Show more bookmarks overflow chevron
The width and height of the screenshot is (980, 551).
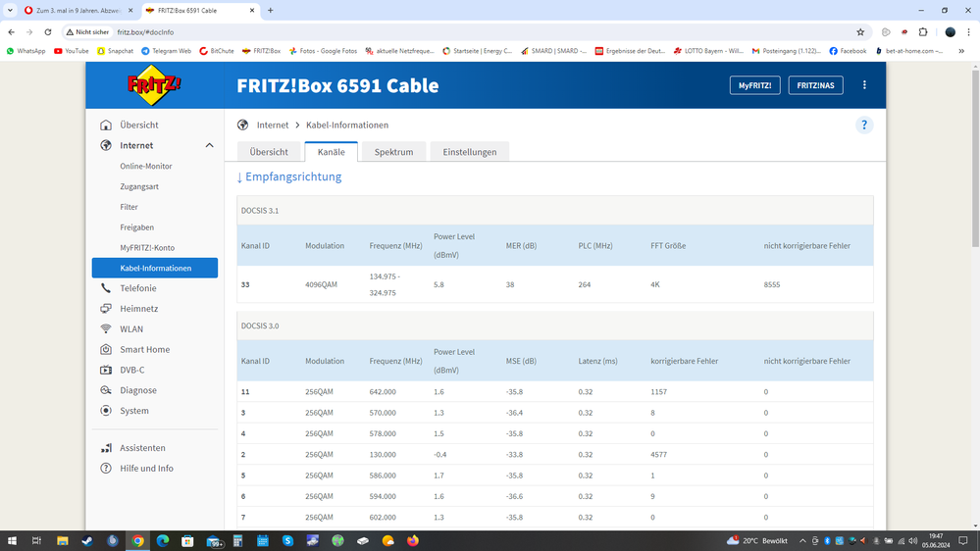[961, 51]
